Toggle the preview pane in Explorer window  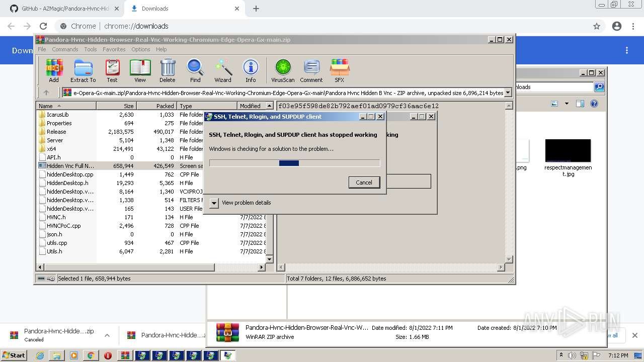580,104
